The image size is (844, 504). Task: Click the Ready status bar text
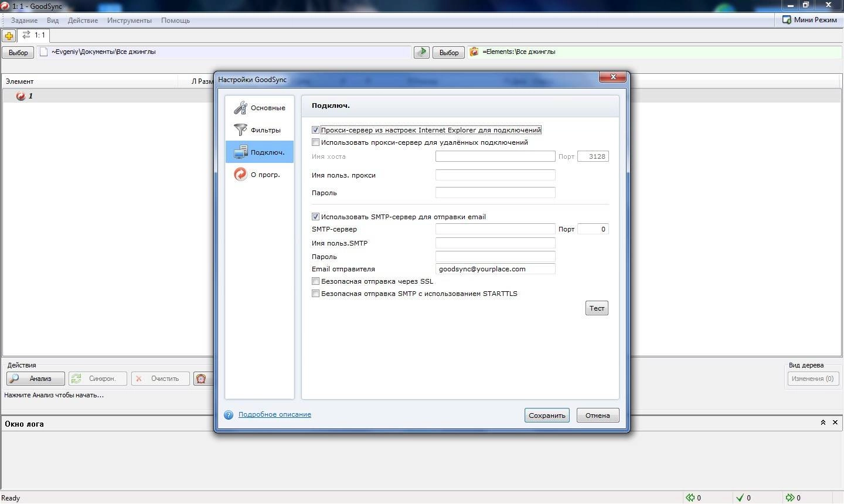pyautogui.click(x=11, y=498)
